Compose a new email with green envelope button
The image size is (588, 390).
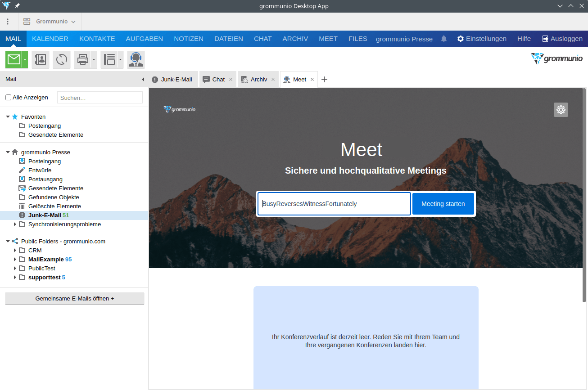pos(14,59)
